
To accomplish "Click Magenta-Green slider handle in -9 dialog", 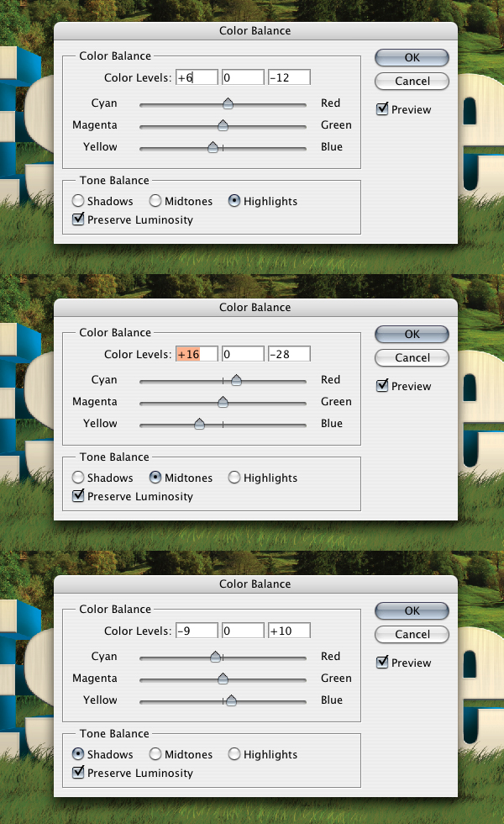I will [223, 679].
